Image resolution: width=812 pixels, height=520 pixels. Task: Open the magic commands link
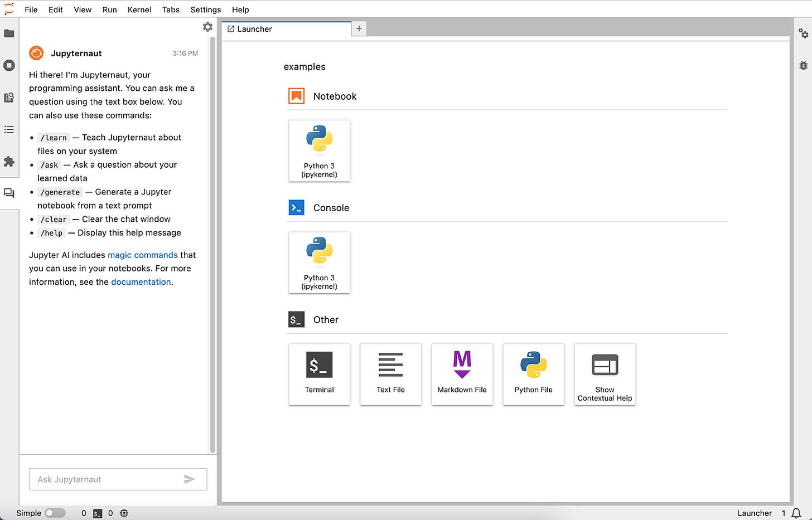142,255
